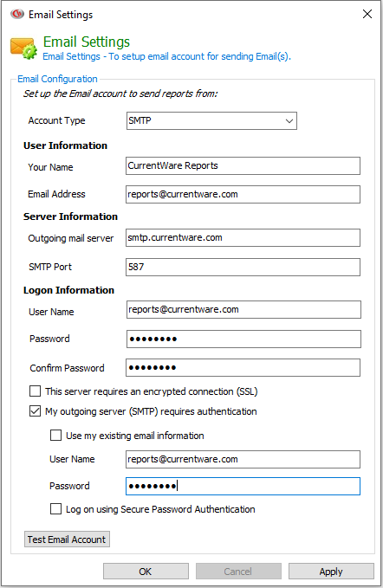Click the envelope with gear Email Settings icon

23,48
